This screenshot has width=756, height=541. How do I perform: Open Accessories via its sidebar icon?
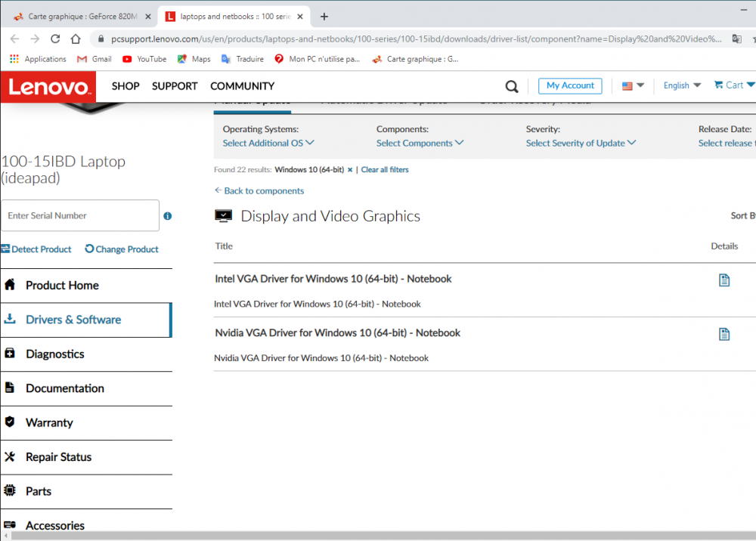[11, 523]
